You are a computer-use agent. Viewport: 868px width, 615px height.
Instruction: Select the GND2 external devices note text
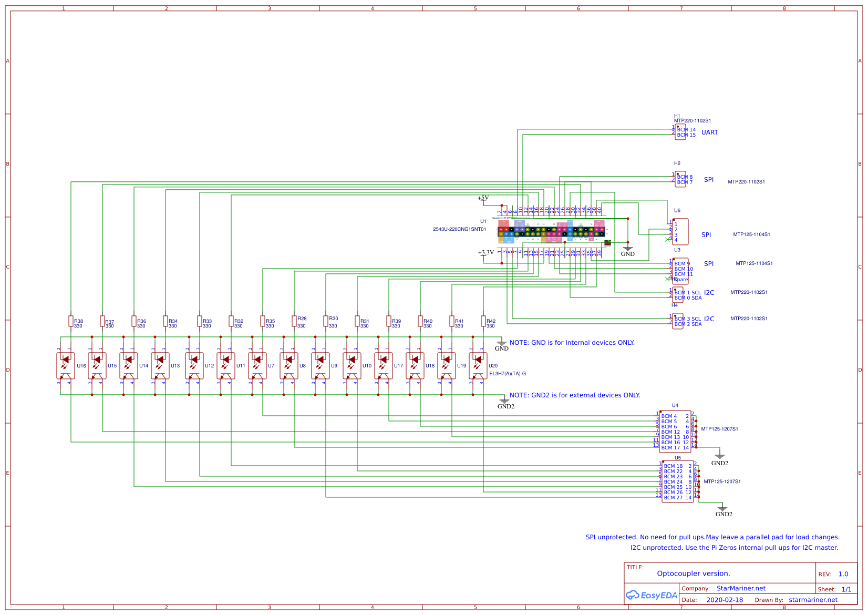(575, 395)
